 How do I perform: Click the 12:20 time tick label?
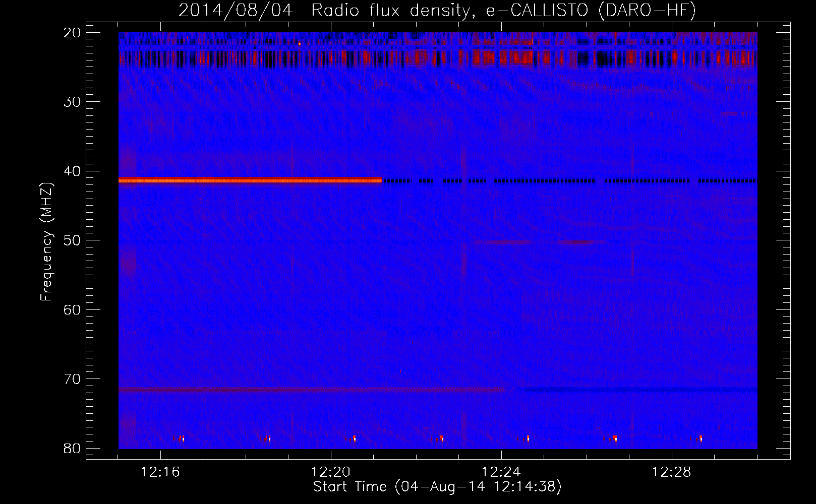(331, 472)
